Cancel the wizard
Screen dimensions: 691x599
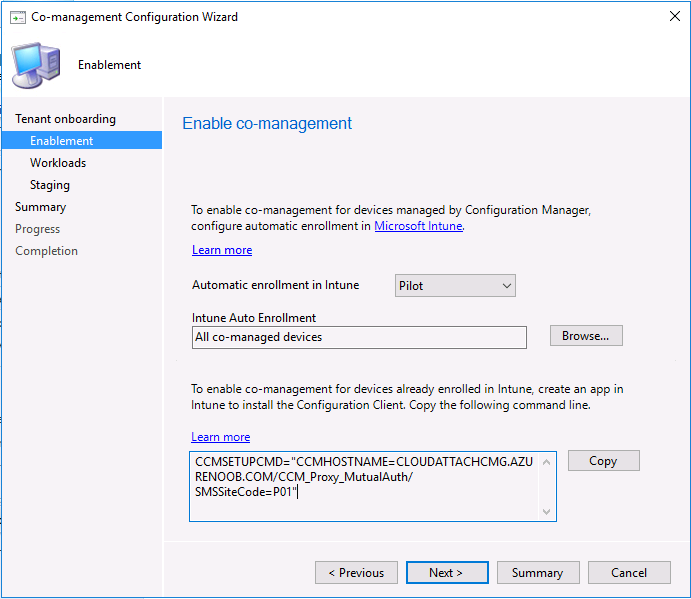629,573
